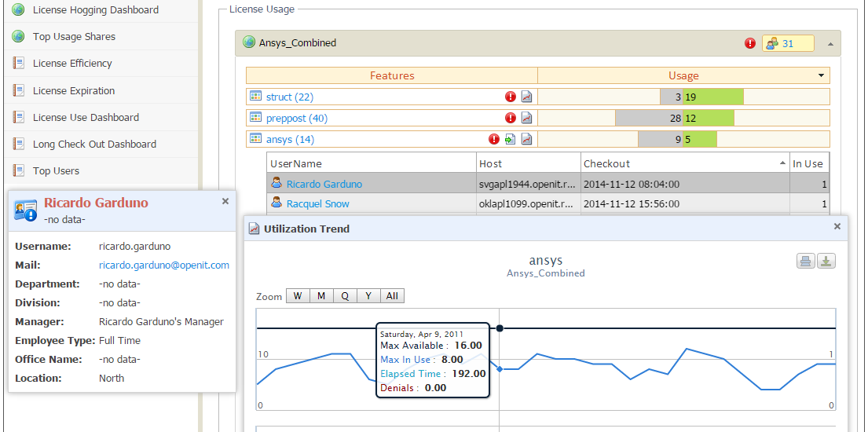Click svgapl1944.openit host cell

529,183
